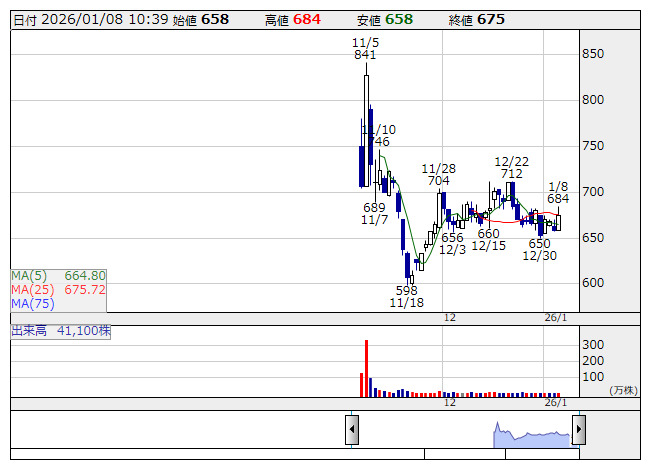Select the MA(75) moving average label
Screen dimensions: 653x470
(x=32, y=303)
